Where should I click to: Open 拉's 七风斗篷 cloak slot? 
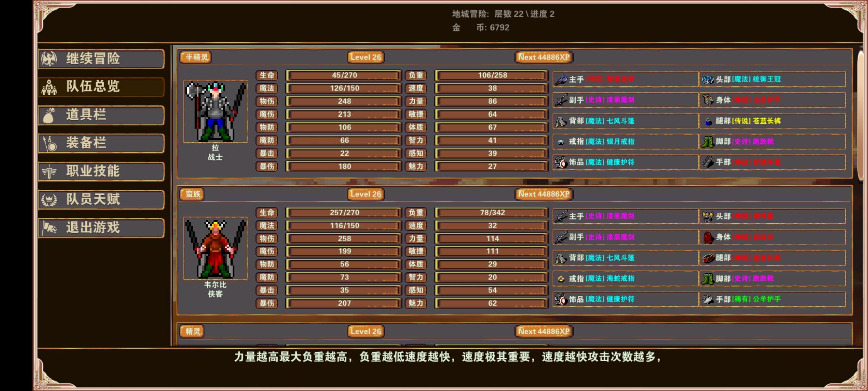click(x=625, y=121)
